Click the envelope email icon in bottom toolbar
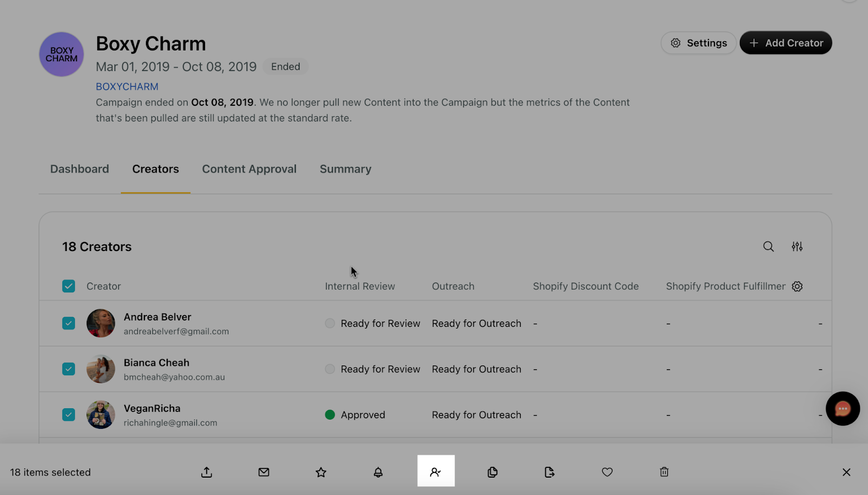Image resolution: width=868 pixels, height=495 pixels. click(264, 472)
